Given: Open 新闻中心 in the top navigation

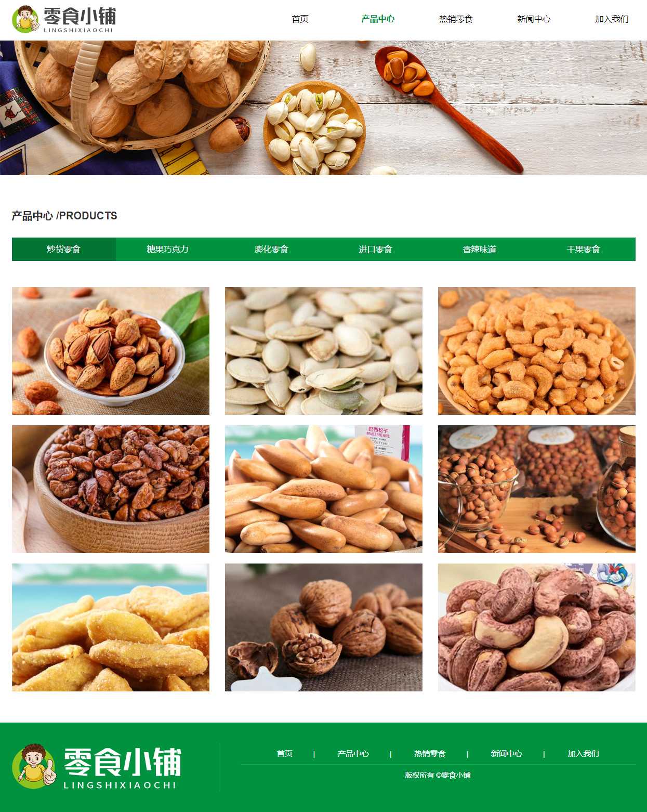Looking at the screenshot, I should click(x=534, y=19).
